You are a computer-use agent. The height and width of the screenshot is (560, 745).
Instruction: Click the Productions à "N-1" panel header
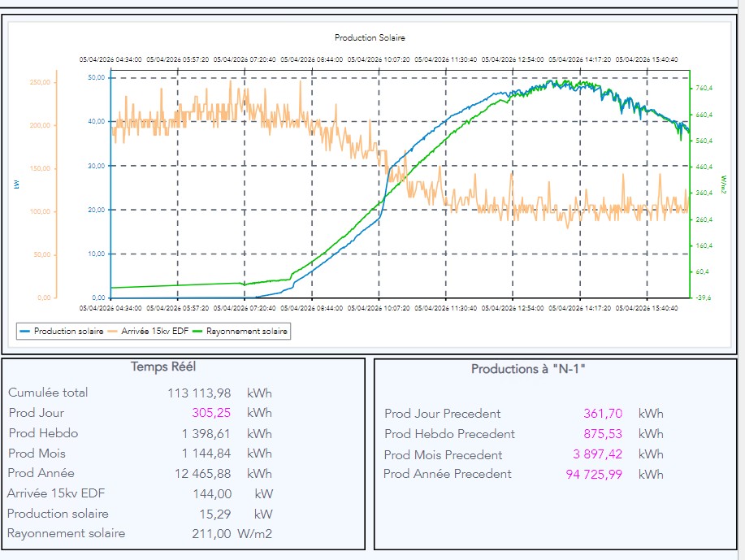coord(529,369)
